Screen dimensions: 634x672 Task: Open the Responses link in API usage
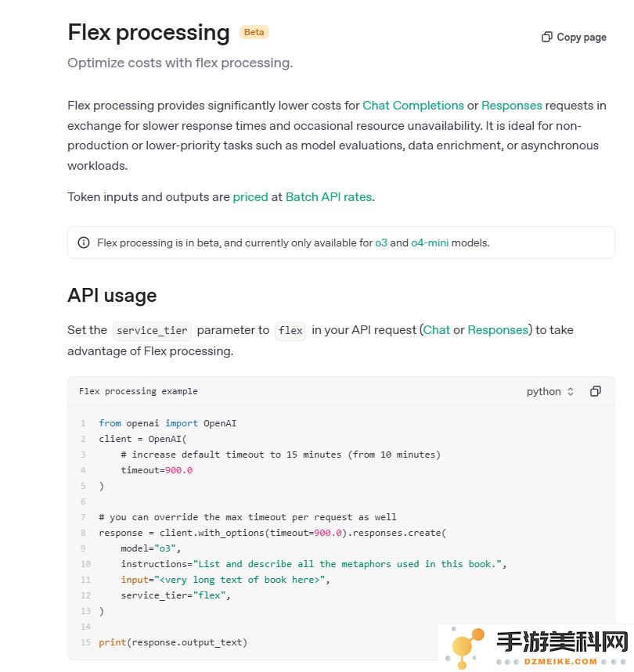[498, 330]
